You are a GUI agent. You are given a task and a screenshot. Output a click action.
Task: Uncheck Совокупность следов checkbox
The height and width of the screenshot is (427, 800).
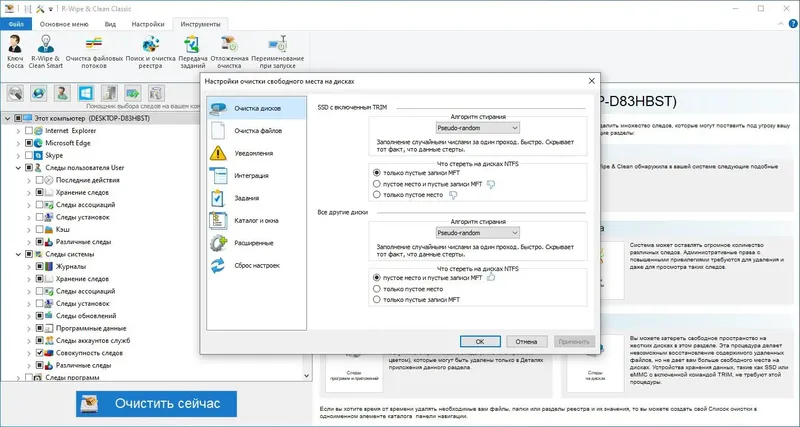(39, 353)
